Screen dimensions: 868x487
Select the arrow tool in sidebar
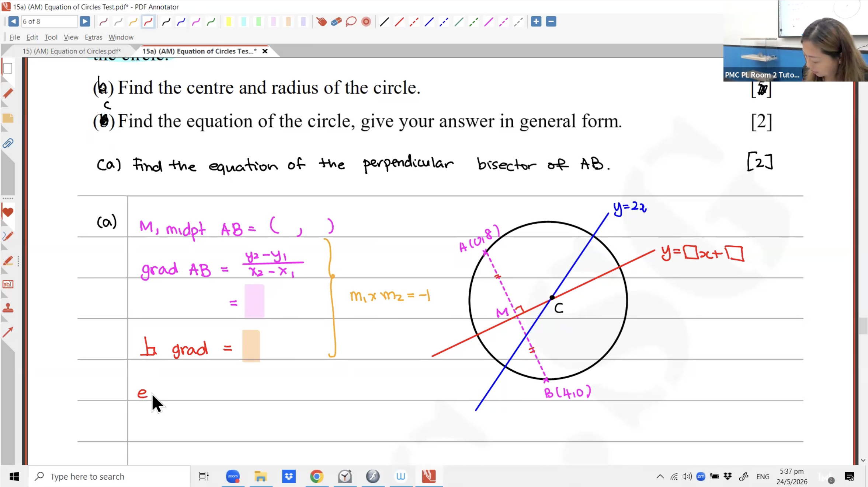[8, 332]
